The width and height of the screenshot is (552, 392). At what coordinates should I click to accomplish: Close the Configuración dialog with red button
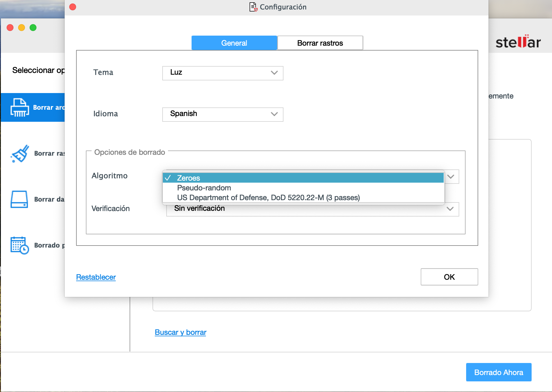click(73, 7)
